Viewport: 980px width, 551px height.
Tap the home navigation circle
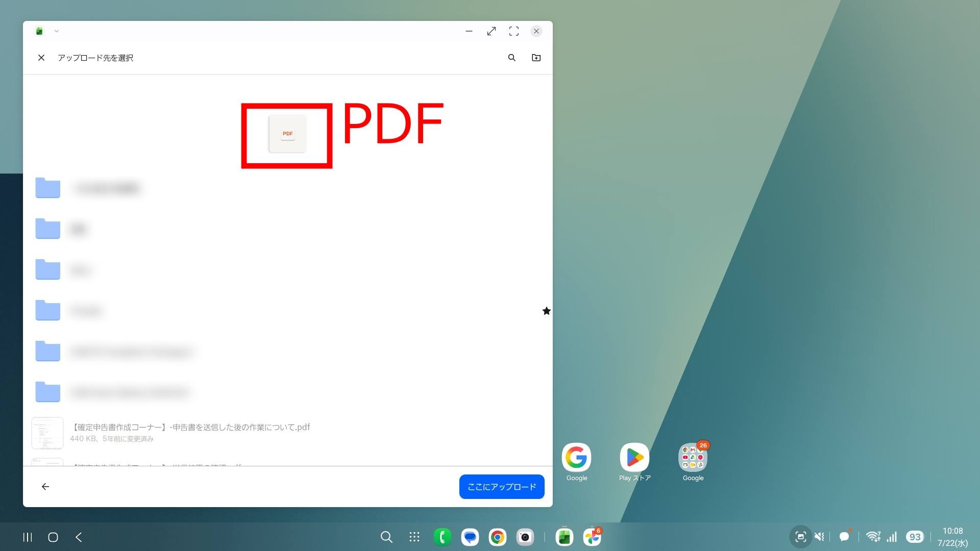pyautogui.click(x=53, y=537)
